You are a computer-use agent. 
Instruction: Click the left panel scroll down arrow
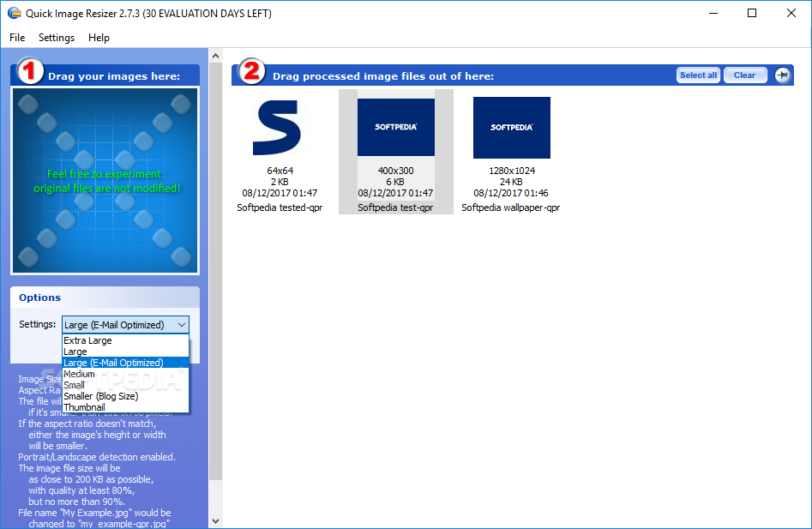[x=216, y=521]
